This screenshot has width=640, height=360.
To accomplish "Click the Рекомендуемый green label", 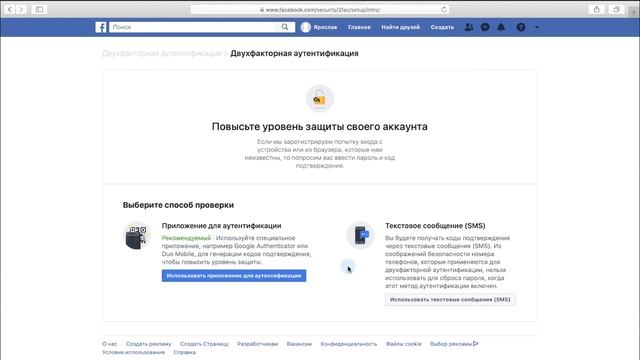I will point(186,238).
